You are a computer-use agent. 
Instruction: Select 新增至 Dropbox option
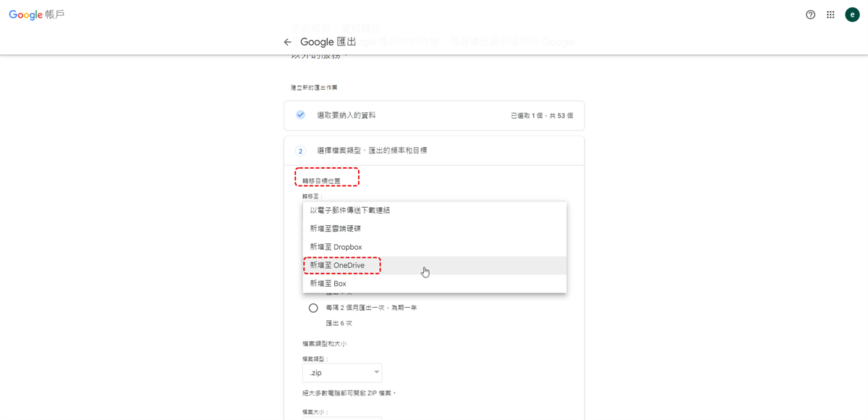point(434,247)
